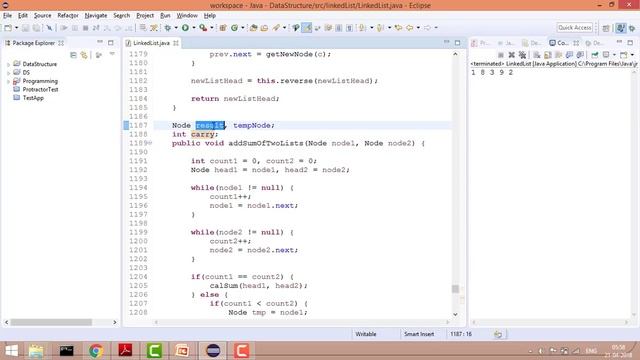Open the Refactor menu
The height and width of the screenshot is (360, 640).
click(x=68, y=16)
